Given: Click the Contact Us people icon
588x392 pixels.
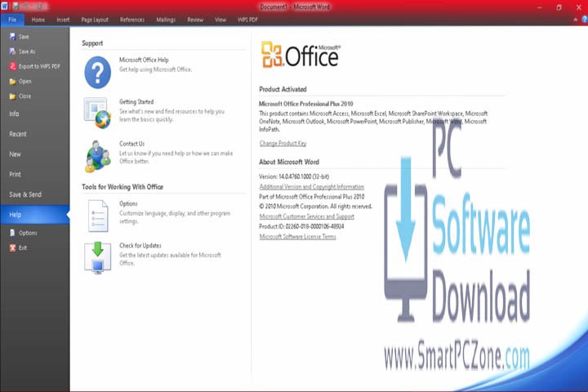Looking at the screenshot, I should (97, 156).
